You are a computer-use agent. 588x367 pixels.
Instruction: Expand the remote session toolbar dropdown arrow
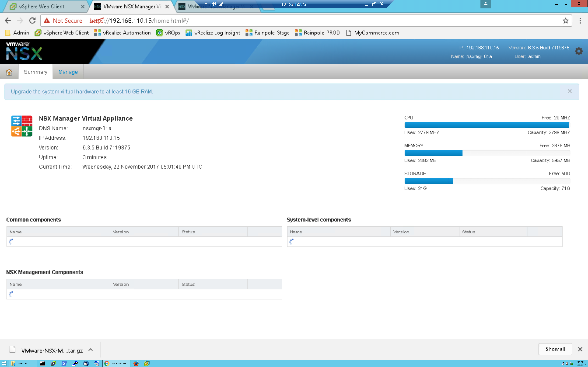(206, 4)
